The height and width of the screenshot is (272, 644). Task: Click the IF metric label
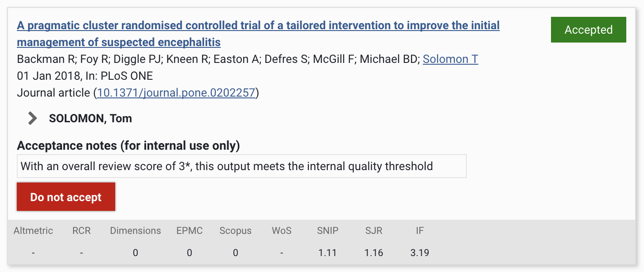419,230
